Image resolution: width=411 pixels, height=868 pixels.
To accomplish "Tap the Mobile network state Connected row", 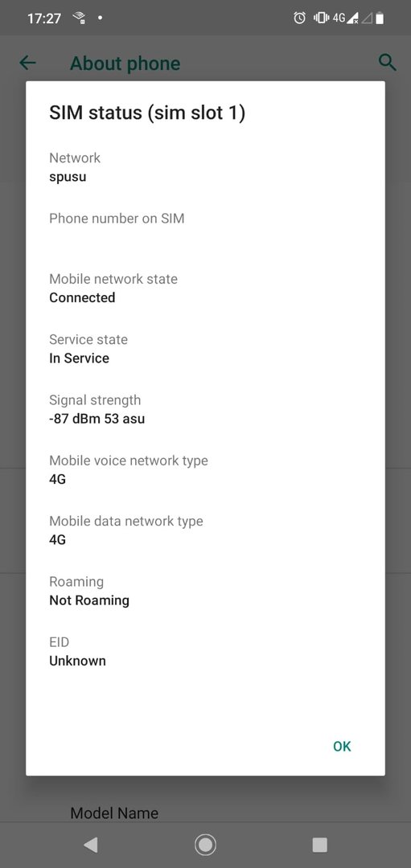I will click(x=205, y=289).
